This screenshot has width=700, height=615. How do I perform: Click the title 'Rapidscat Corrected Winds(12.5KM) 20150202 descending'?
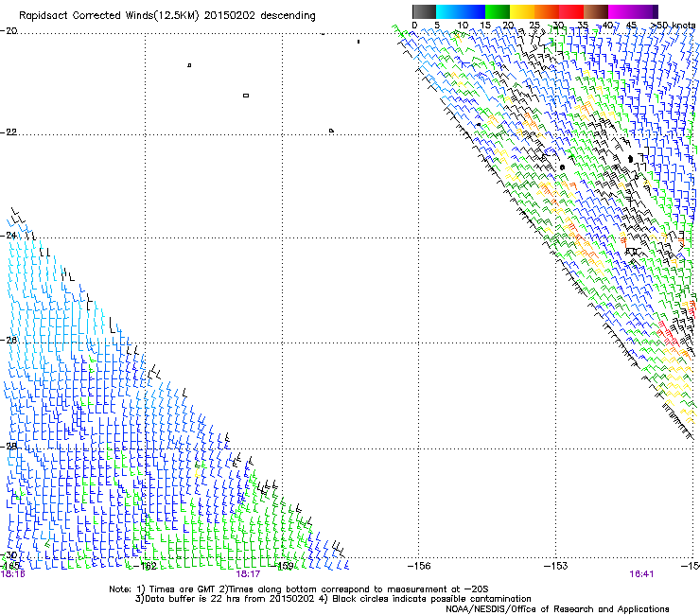(167, 16)
